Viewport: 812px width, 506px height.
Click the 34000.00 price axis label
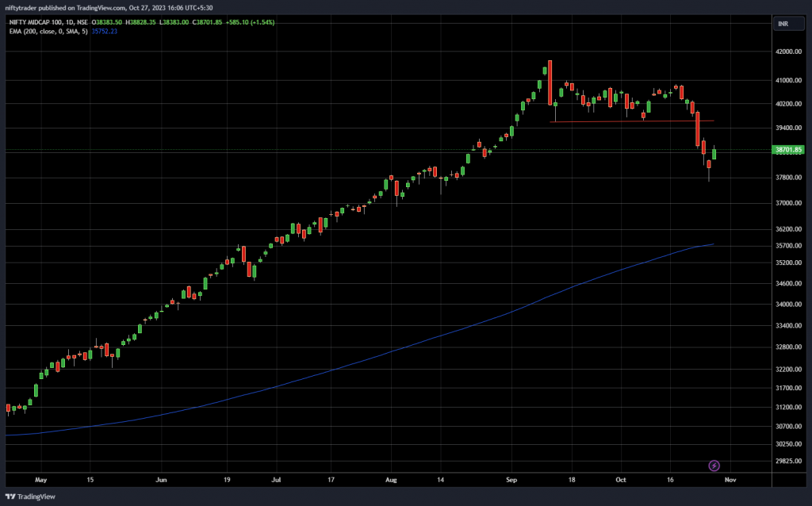(x=789, y=304)
